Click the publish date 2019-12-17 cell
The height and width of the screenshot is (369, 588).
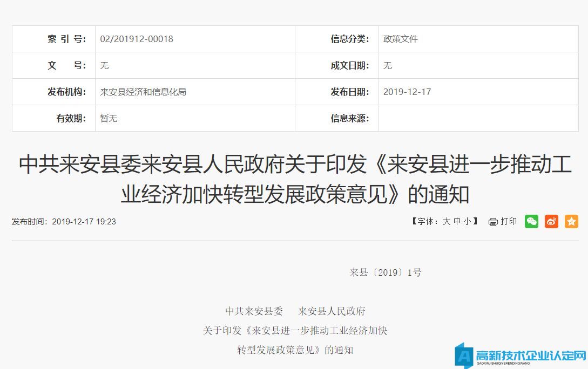407,92
